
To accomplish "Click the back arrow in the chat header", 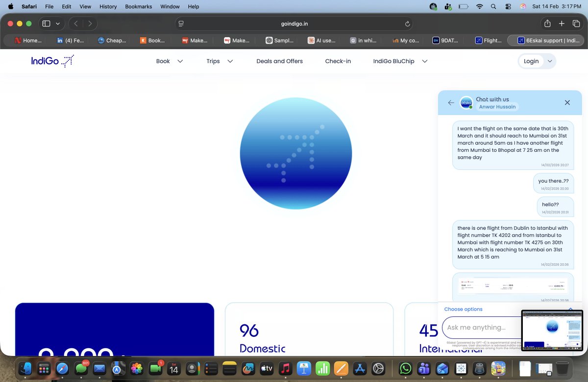I will tap(451, 103).
